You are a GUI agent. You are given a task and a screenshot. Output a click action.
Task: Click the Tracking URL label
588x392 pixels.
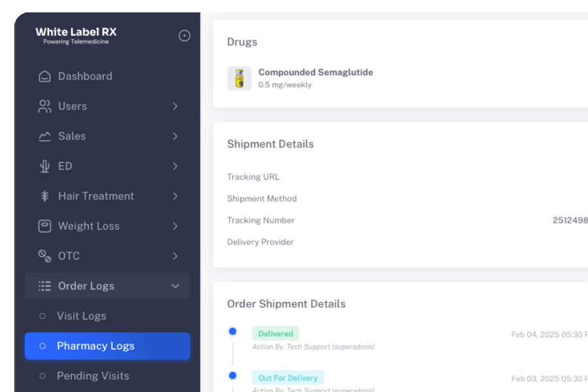click(x=253, y=176)
